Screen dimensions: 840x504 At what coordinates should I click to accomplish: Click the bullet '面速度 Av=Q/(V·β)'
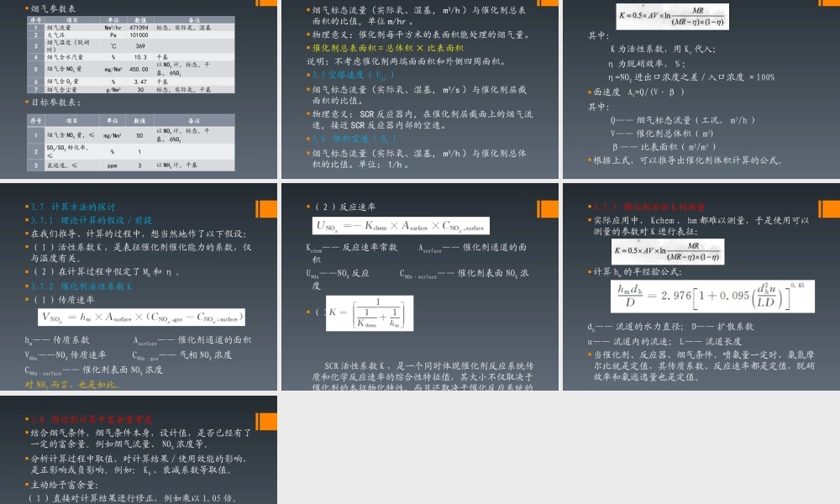[638, 92]
